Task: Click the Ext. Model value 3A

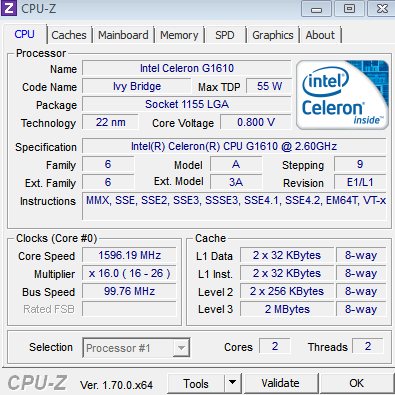Action: 236,182
